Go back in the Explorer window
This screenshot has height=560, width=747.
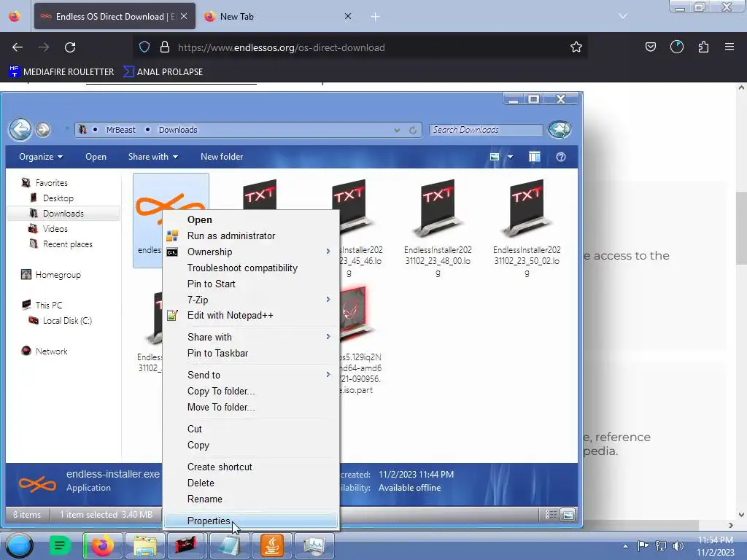[20, 130]
